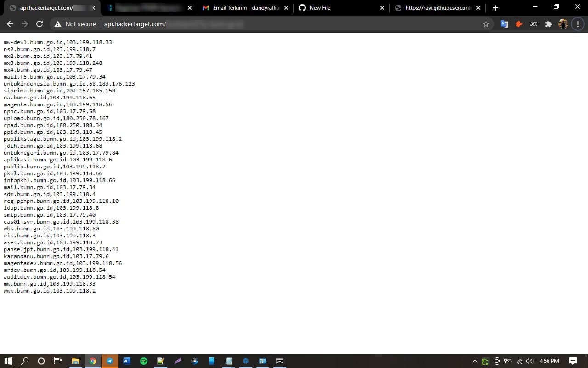Open the Google Translate extension

(x=504, y=24)
